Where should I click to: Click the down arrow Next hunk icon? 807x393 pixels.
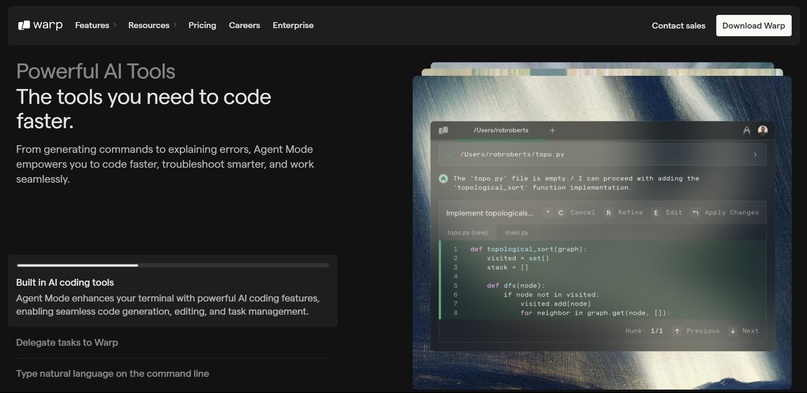tap(733, 331)
